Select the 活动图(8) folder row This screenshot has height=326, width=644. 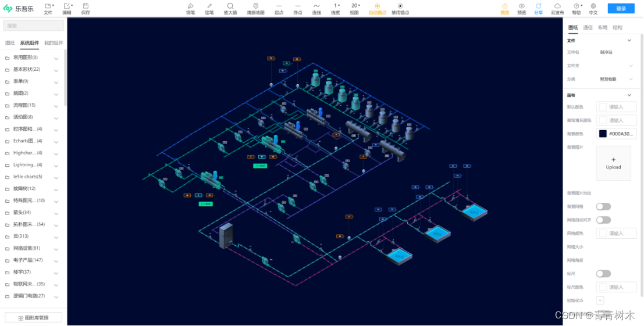click(x=32, y=117)
